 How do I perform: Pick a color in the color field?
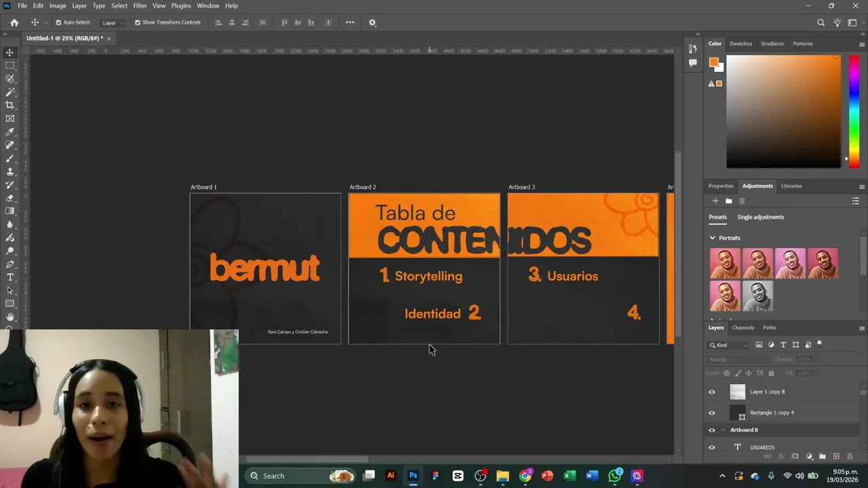tap(783, 111)
